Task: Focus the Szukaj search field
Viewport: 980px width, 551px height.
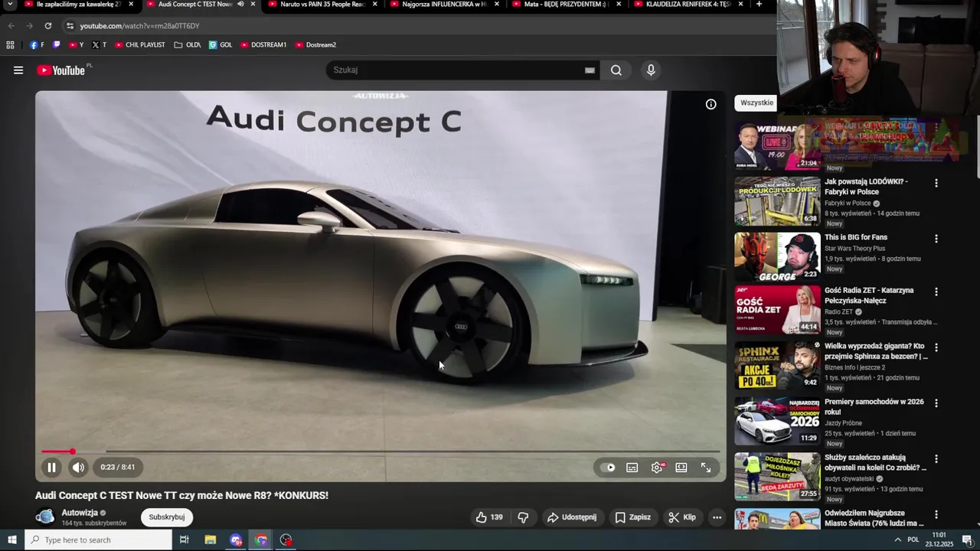Action: tap(456, 70)
